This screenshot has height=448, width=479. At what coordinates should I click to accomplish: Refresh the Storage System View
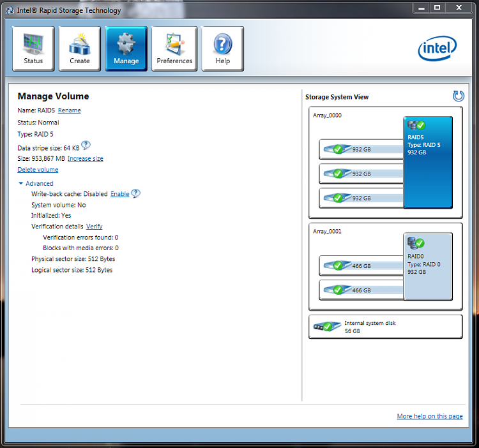tap(458, 96)
